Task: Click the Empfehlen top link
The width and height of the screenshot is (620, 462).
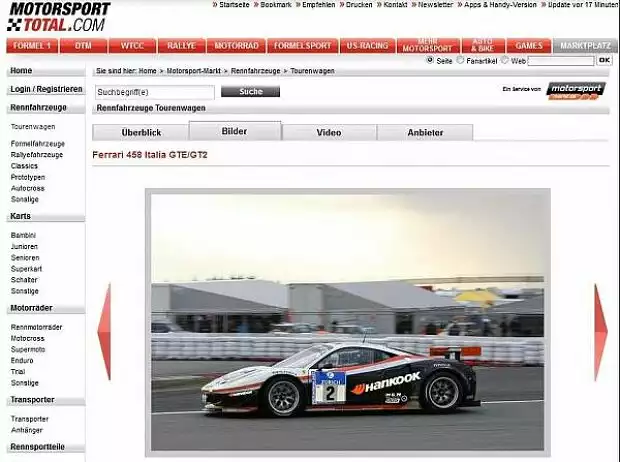Action: click(318, 5)
